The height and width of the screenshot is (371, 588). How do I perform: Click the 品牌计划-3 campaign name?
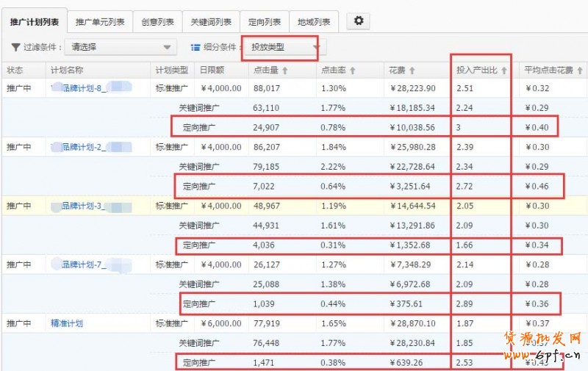click(81, 206)
